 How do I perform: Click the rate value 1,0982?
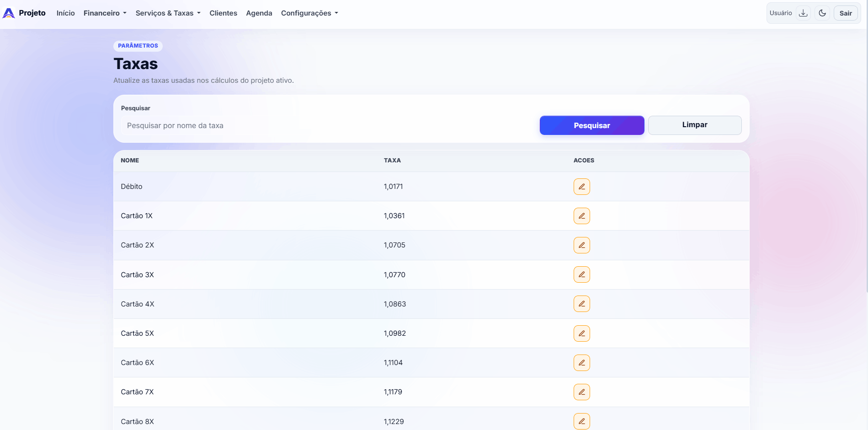coord(395,333)
